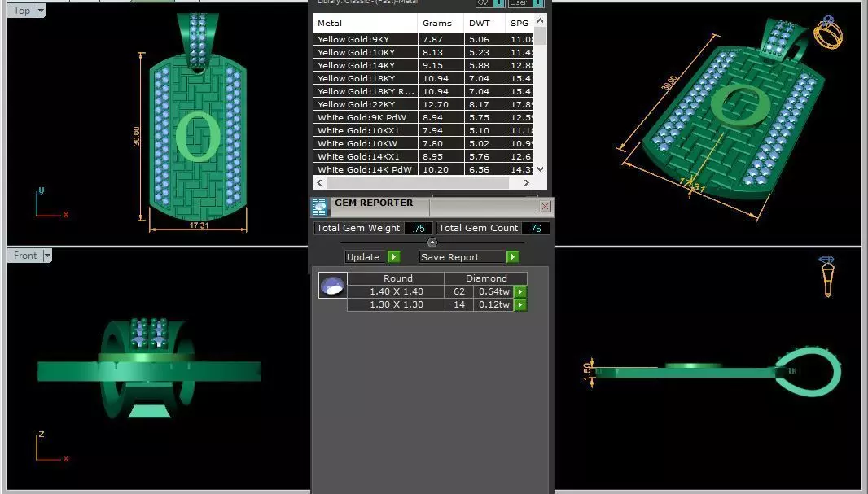Click the metal list scroll-left arrow

coord(319,182)
